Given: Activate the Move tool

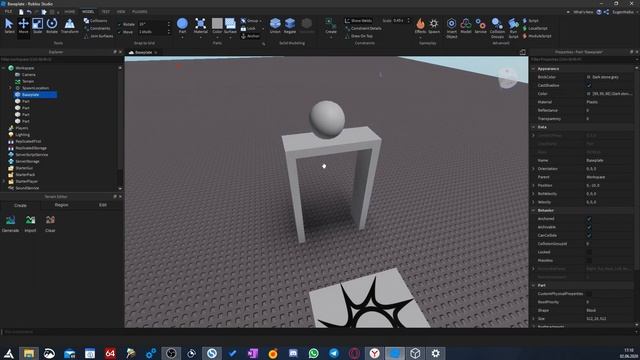Looking at the screenshot, I should [23, 25].
